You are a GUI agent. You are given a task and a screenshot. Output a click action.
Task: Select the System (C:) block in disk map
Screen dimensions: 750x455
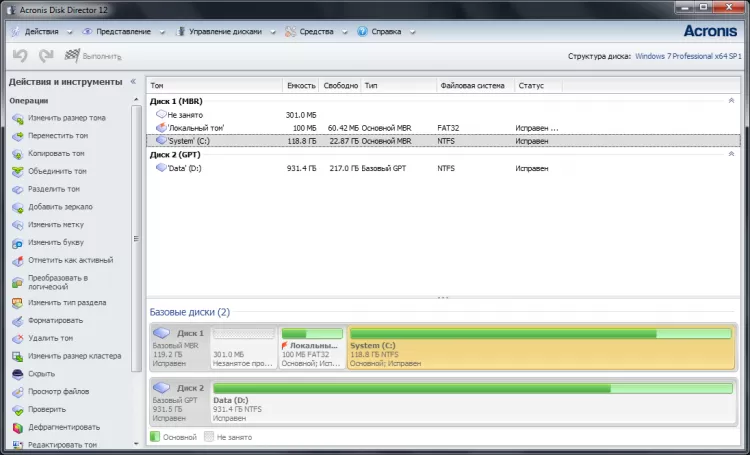[540, 348]
